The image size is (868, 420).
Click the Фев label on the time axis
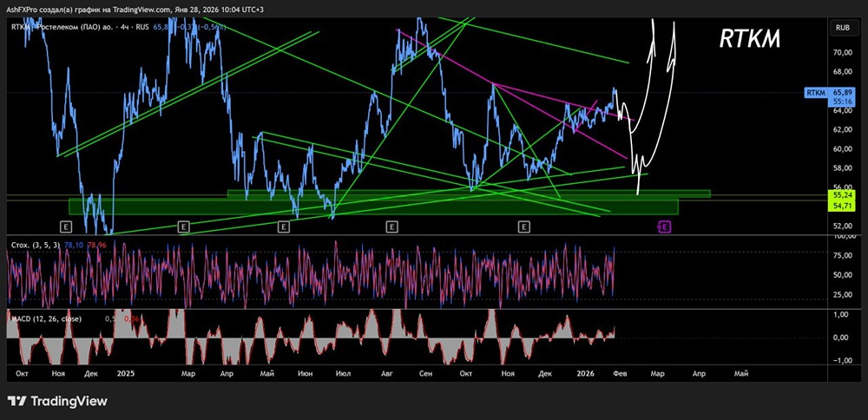coord(621,373)
